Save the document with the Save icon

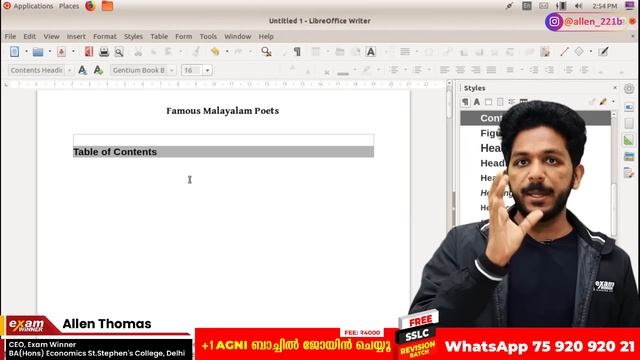61,52
